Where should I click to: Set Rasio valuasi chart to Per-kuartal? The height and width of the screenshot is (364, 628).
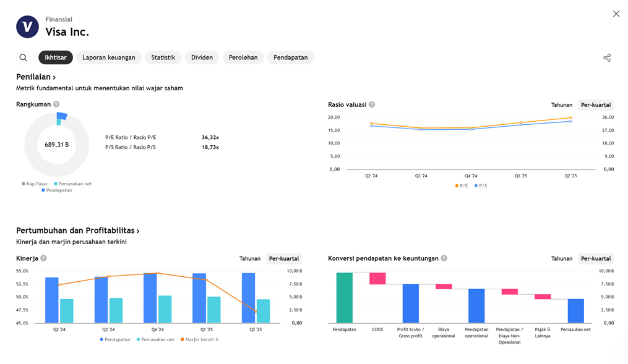(x=596, y=105)
